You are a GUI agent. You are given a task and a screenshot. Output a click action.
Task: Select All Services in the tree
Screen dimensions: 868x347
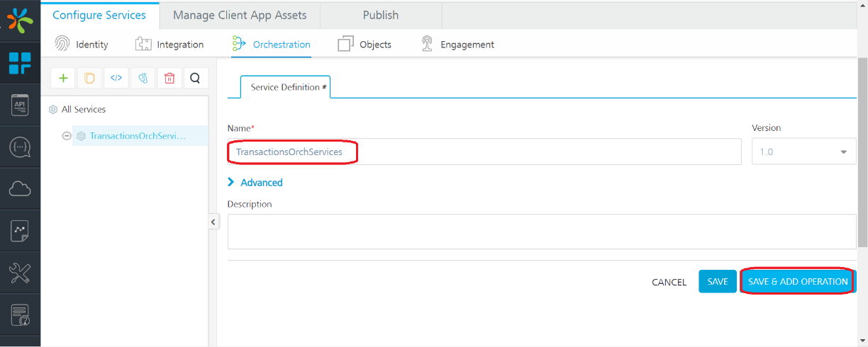click(83, 110)
